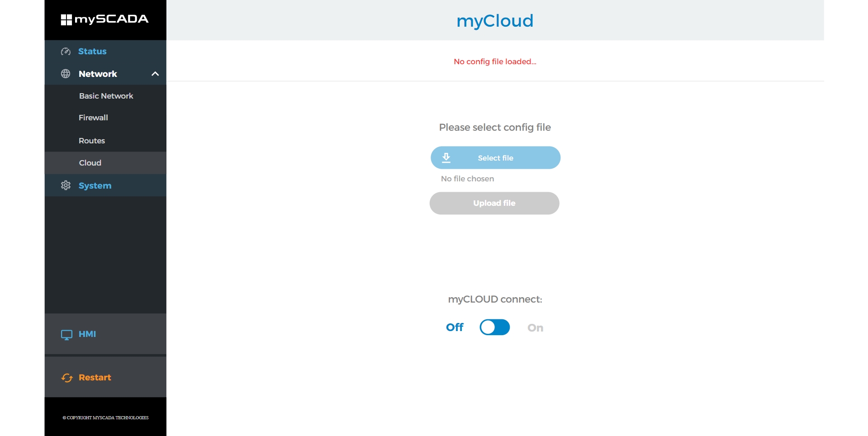The image size is (868, 436).
Task: Click the download arrow icon on Select file
Action: pyautogui.click(x=446, y=158)
